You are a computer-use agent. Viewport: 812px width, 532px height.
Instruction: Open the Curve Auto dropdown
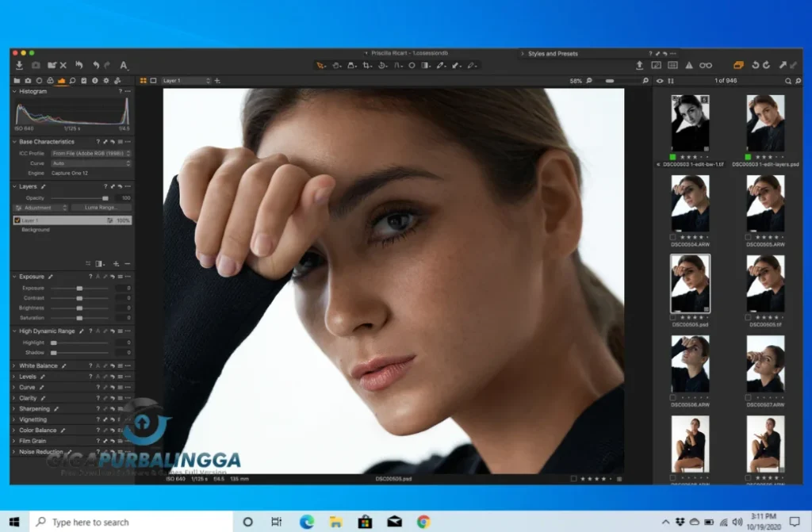pyautogui.click(x=90, y=163)
